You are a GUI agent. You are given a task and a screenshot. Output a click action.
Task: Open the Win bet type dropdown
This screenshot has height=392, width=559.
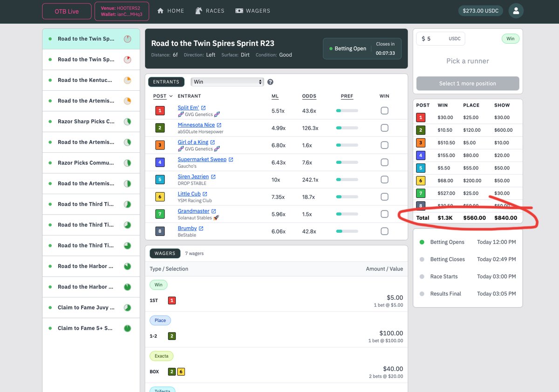coord(227,82)
